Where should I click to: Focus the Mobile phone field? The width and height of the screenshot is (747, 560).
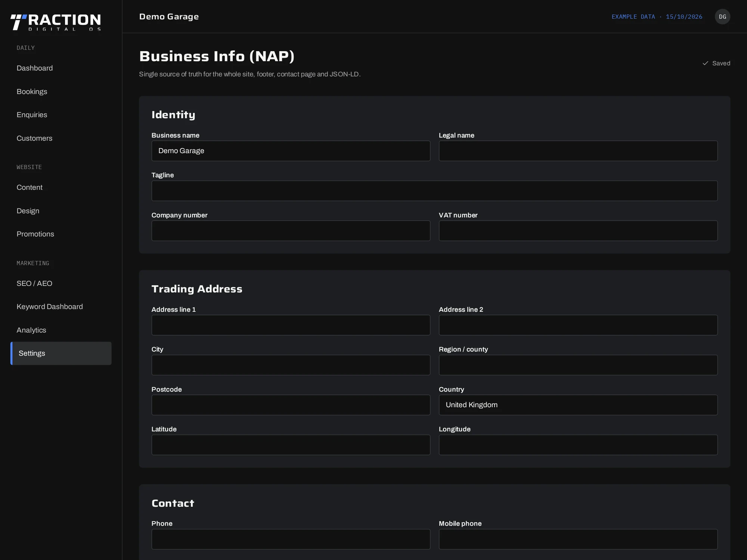click(578, 539)
